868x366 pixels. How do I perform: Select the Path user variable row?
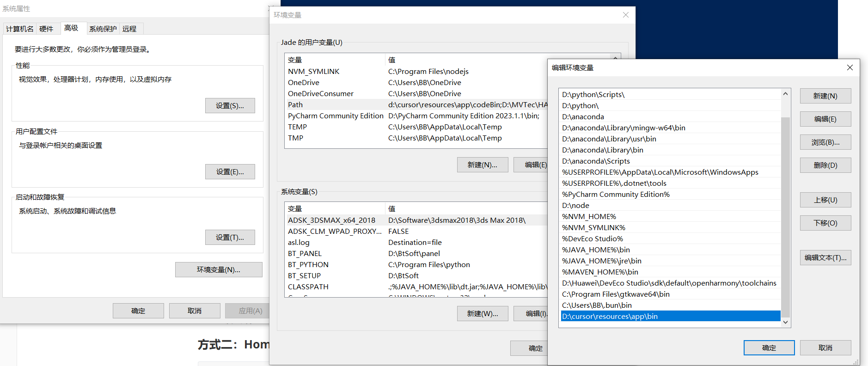(x=296, y=105)
